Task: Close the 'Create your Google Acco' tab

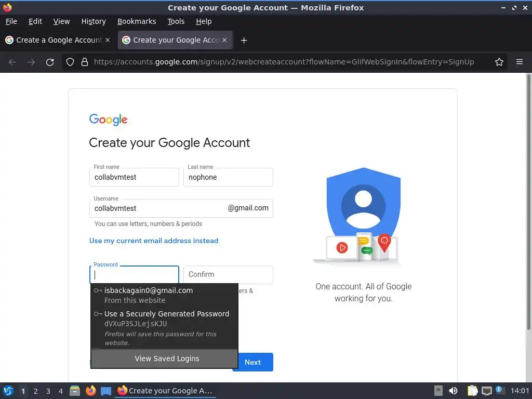Action: [224, 40]
